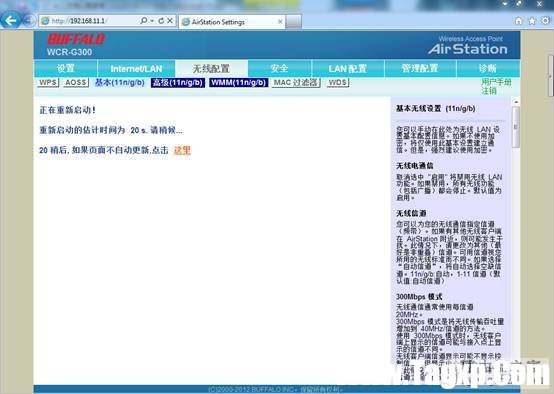Click the BUFFALO logo

pos(76,39)
